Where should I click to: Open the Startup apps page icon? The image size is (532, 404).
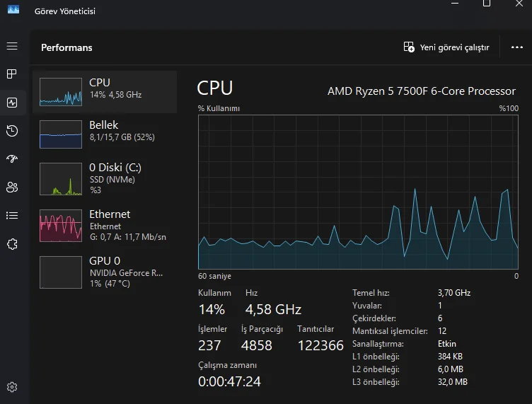12,159
